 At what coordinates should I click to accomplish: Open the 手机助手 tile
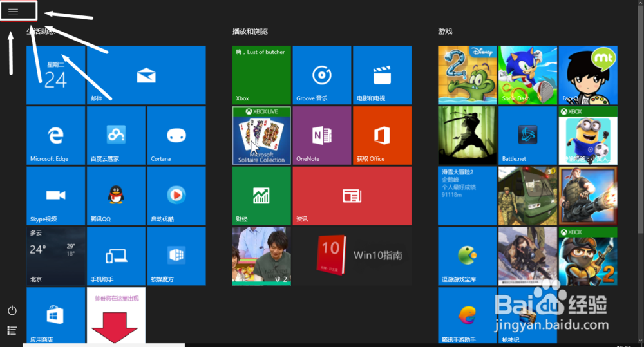point(116,256)
